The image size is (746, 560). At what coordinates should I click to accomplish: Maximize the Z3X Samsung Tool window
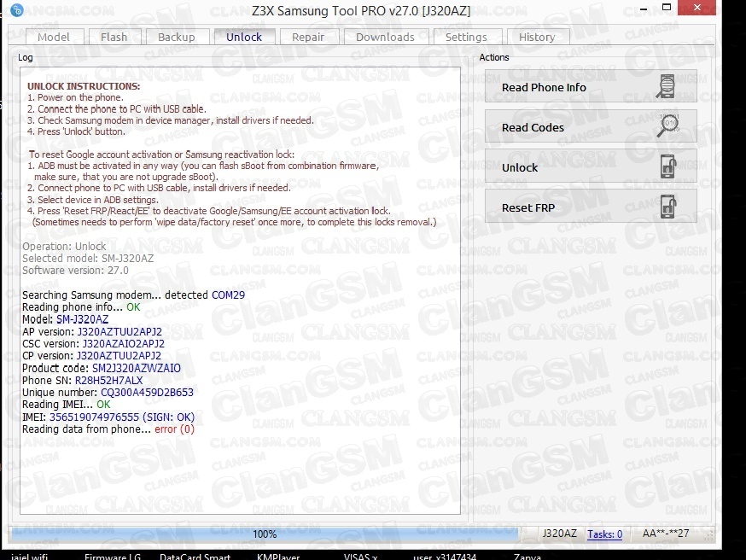pyautogui.click(x=667, y=8)
